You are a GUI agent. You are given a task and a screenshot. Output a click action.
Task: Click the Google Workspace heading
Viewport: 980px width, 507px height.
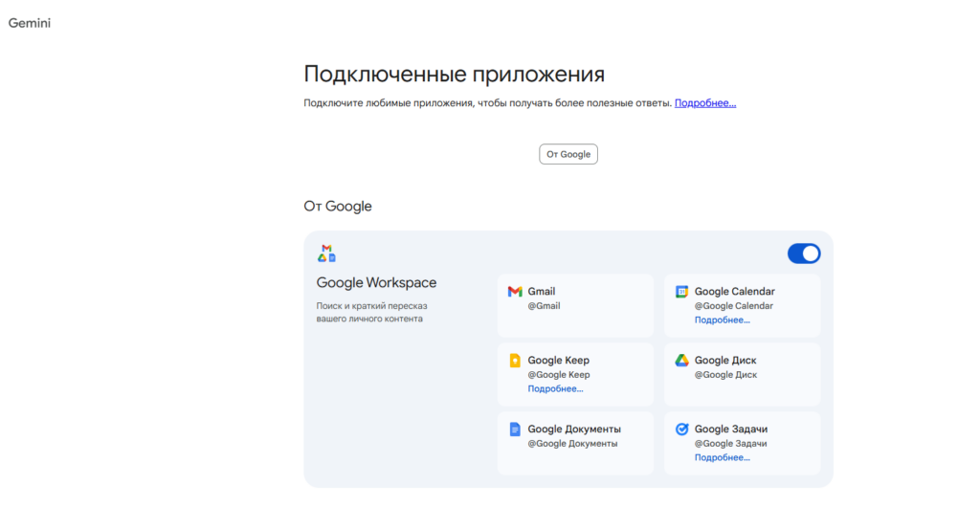pyautogui.click(x=376, y=283)
